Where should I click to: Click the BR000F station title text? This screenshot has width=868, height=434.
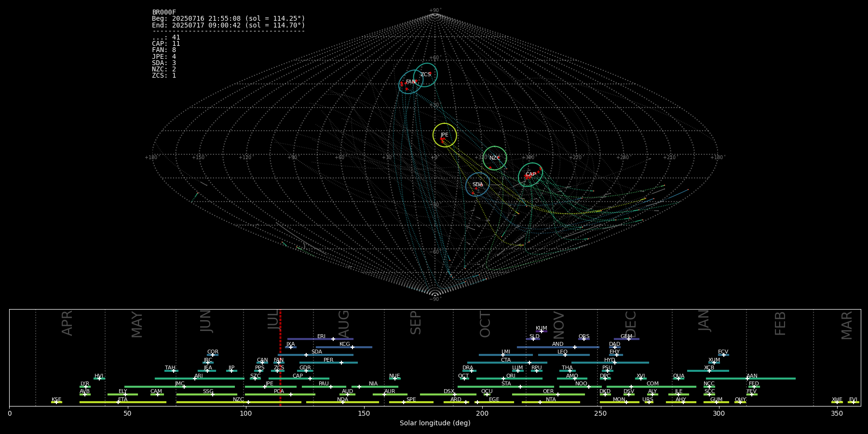pos(164,13)
